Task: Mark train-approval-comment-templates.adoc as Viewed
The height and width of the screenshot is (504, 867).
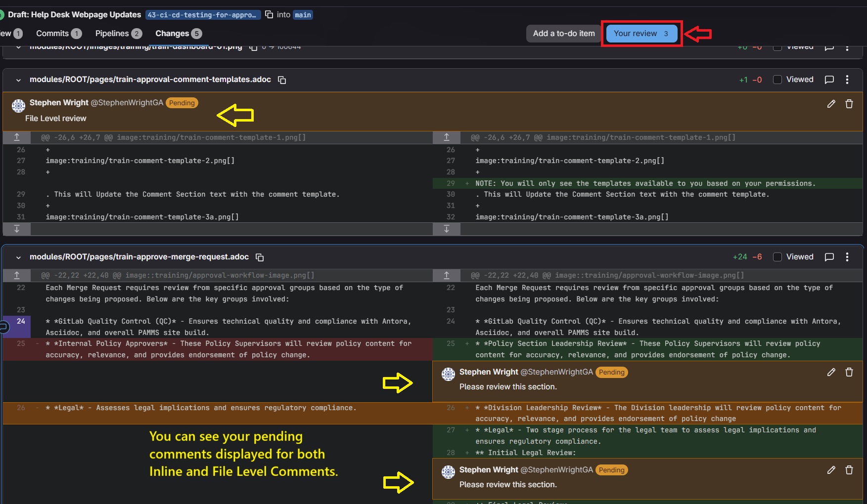Action: (x=777, y=80)
